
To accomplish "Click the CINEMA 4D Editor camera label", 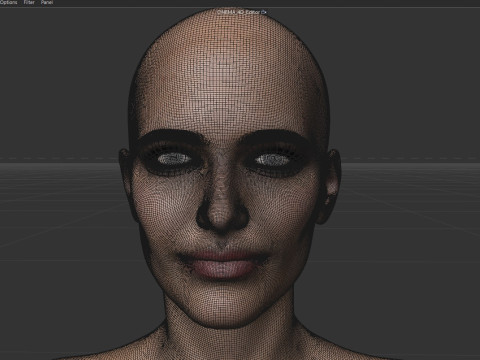I will (x=238, y=12).
